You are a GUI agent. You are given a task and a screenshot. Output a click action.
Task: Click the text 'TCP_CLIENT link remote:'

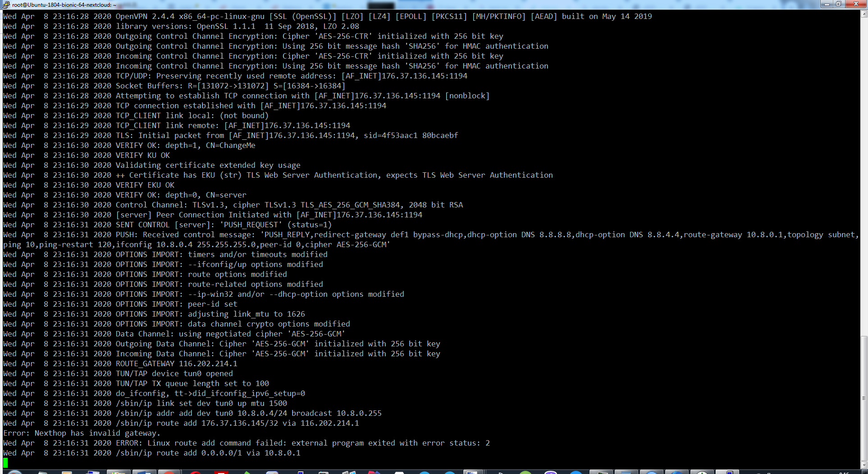(x=168, y=125)
